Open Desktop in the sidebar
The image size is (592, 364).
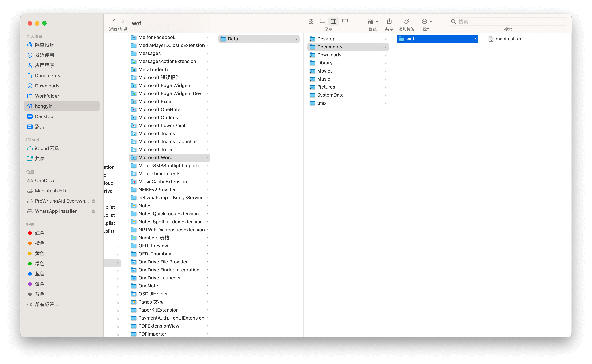point(62,116)
